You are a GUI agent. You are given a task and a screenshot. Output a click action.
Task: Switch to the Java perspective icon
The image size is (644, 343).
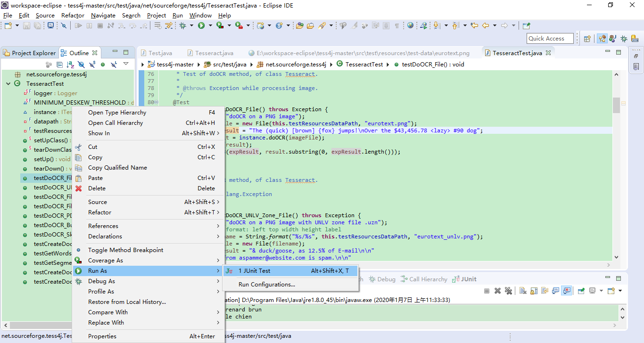click(x=612, y=39)
